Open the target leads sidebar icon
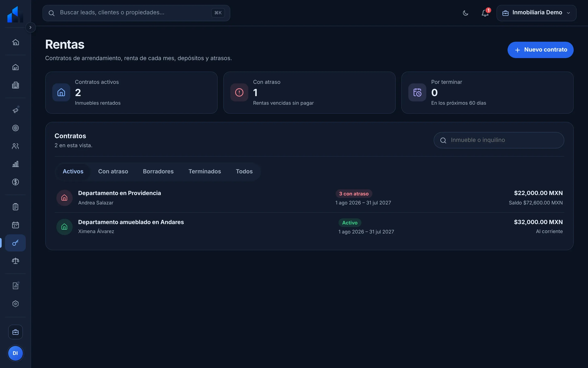 coord(16,128)
